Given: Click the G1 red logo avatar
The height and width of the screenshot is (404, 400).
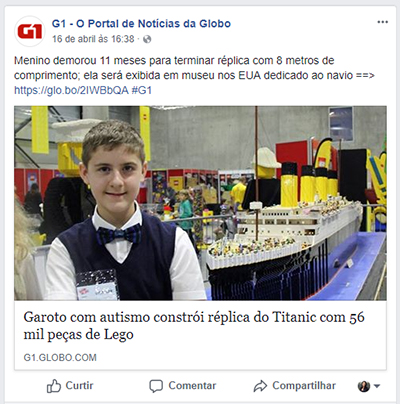Looking at the screenshot, I should pos(30,31).
